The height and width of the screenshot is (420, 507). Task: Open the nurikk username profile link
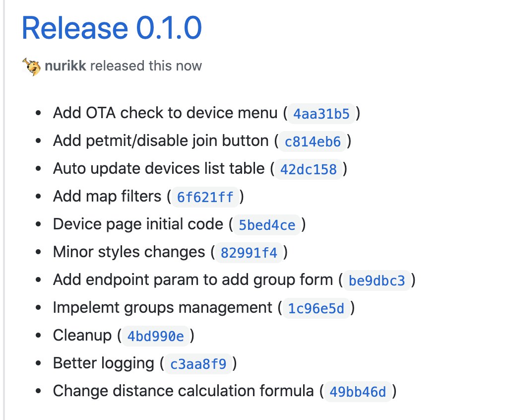(65, 66)
